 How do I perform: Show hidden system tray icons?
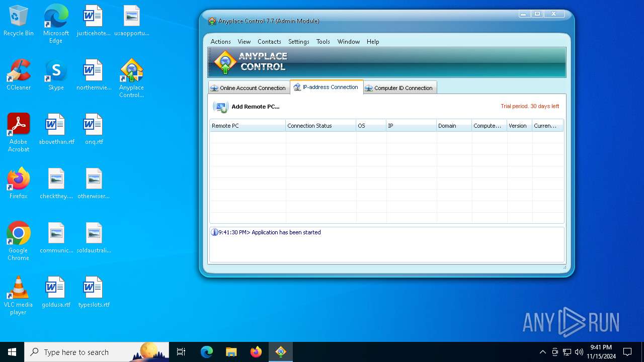(x=542, y=352)
